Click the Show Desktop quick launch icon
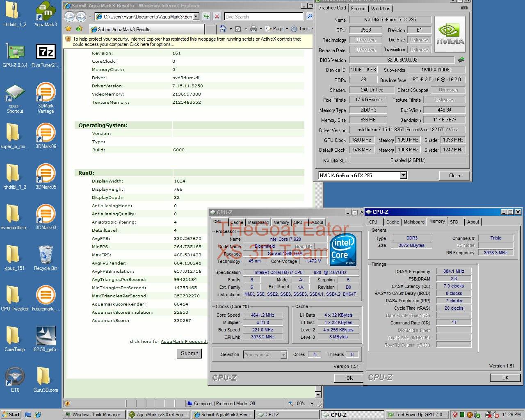525x420 pixels. [x=28, y=415]
